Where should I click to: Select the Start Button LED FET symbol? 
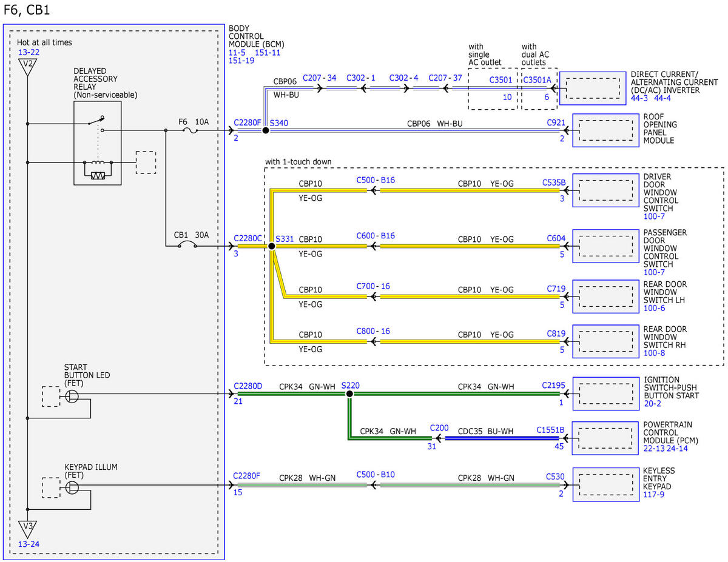72,396
